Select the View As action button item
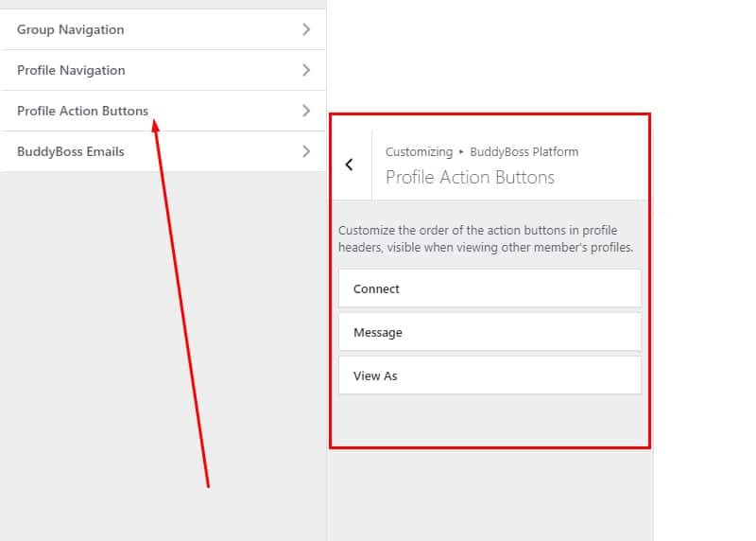The image size is (756, 541). 490,375
